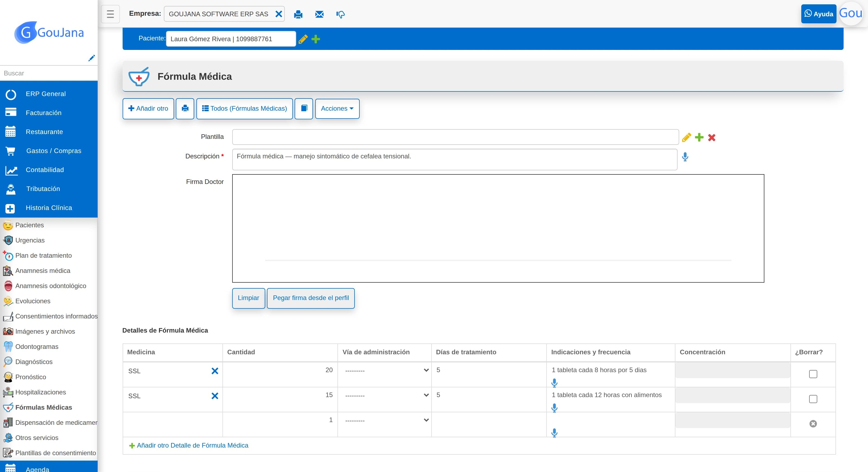Check ¿Borrar? box for first SSL row

[813, 374]
